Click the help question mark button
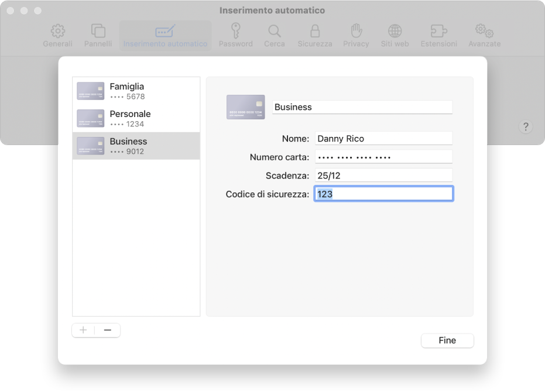The height and width of the screenshot is (392, 545). pyautogui.click(x=525, y=127)
